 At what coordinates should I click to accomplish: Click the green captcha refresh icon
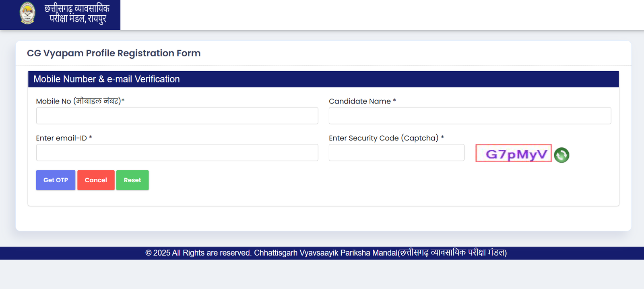561,155
